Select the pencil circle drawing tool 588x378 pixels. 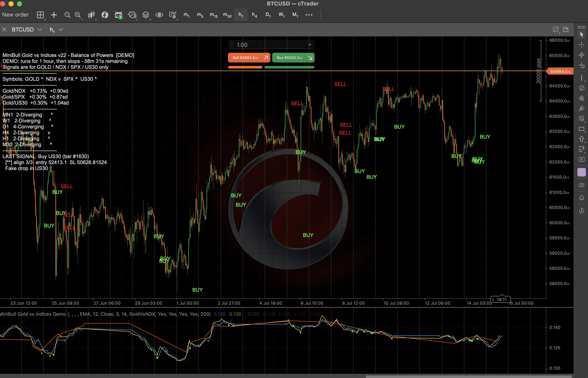pyautogui.click(x=582, y=88)
